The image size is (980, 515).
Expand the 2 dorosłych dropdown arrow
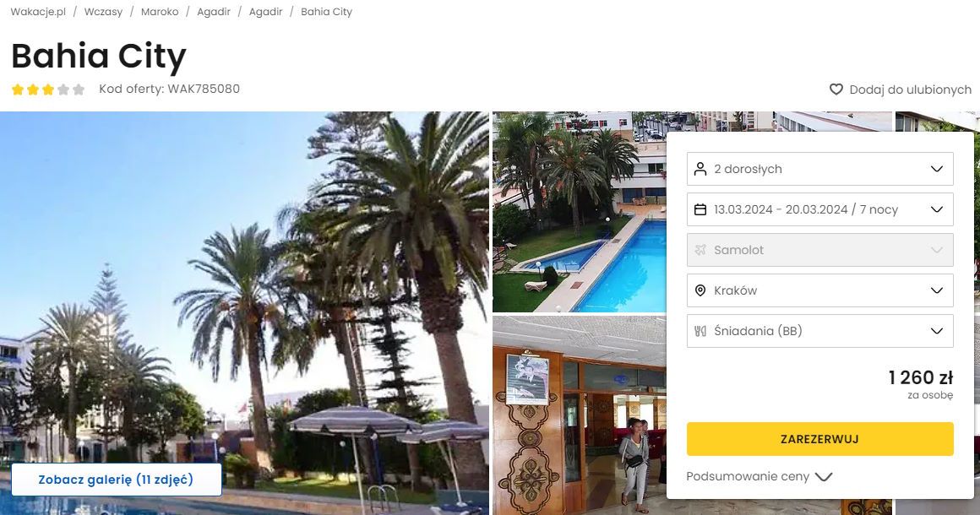click(x=936, y=169)
